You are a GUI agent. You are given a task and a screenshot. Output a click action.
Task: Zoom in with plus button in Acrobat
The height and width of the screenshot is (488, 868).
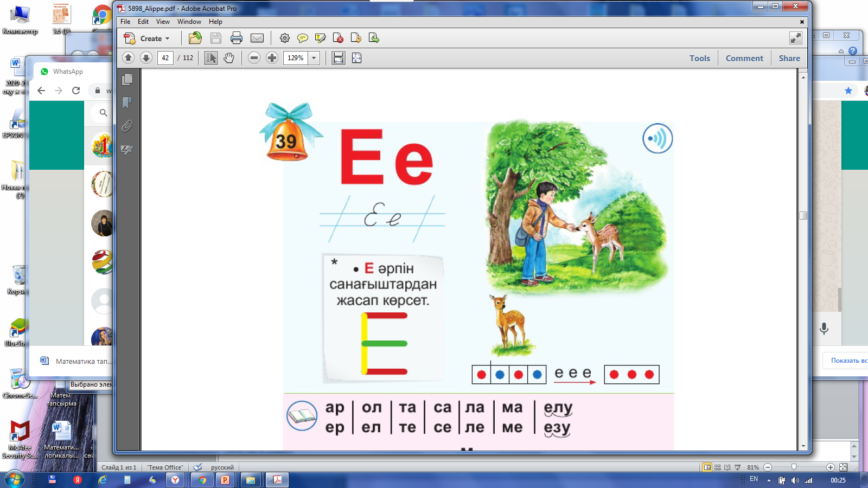(272, 57)
